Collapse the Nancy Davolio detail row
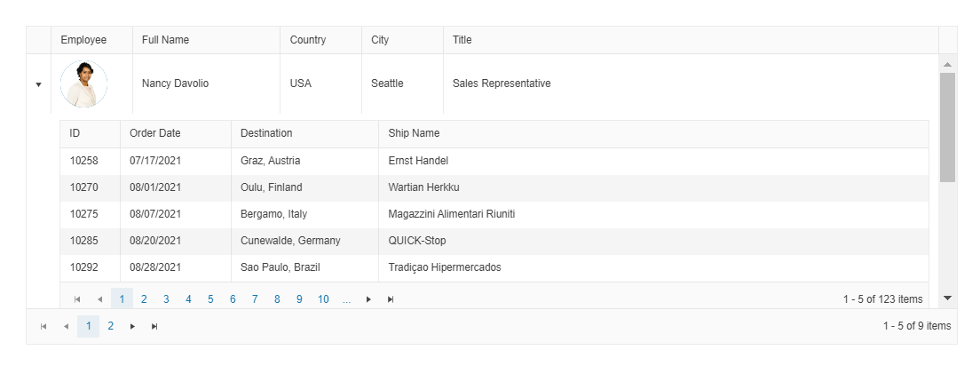 [x=38, y=84]
